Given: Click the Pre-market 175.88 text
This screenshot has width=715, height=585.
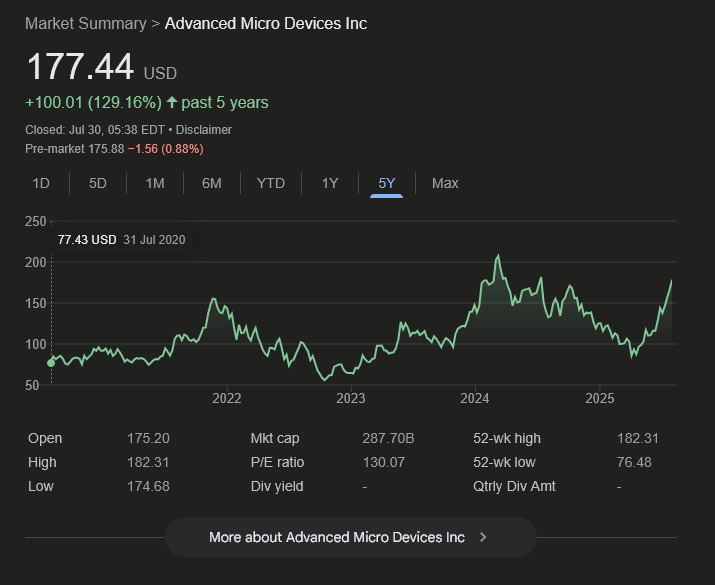Looking at the screenshot, I should point(75,149).
